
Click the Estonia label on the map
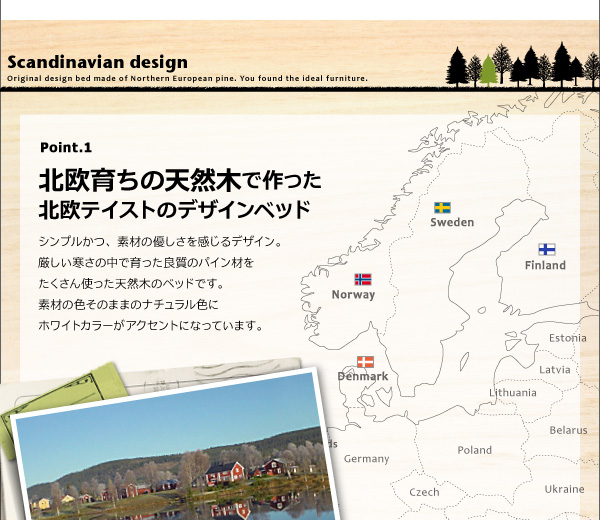click(568, 338)
